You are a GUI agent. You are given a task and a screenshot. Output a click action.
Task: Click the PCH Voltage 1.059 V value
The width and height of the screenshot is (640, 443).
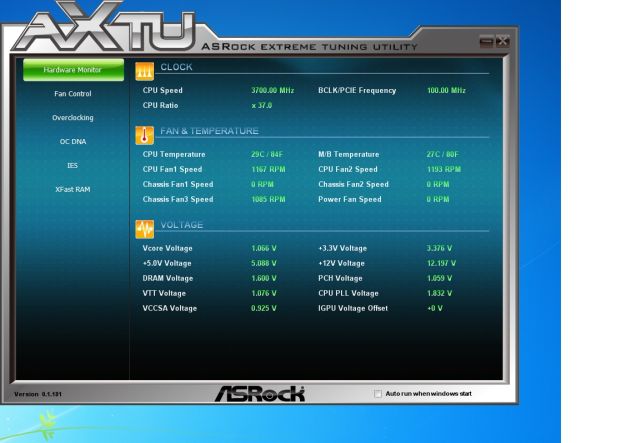[x=439, y=278]
